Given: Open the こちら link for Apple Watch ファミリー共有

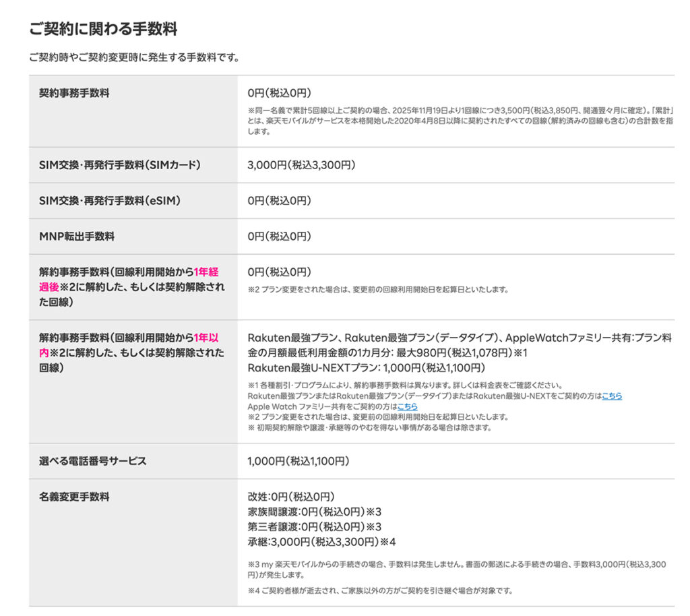Looking at the screenshot, I should click(407, 406).
